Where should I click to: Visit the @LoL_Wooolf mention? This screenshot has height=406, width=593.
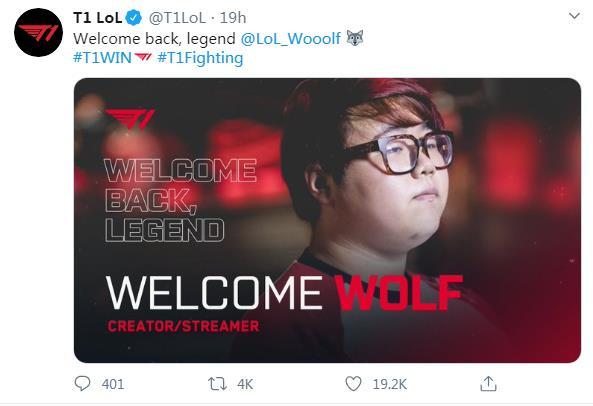290,39
